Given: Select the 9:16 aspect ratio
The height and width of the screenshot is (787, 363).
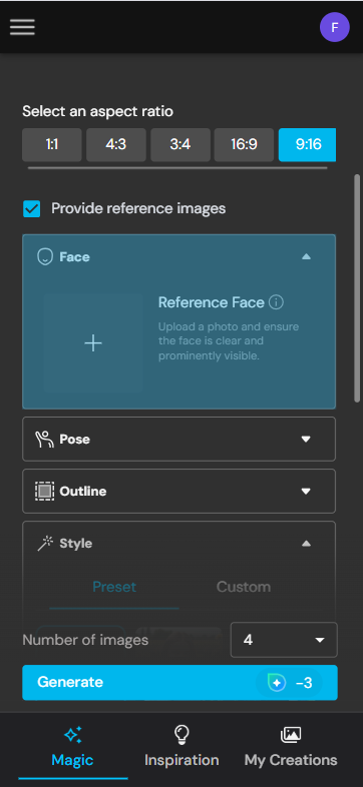Looking at the screenshot, I should pyautogui.click(x=307, y=145).
